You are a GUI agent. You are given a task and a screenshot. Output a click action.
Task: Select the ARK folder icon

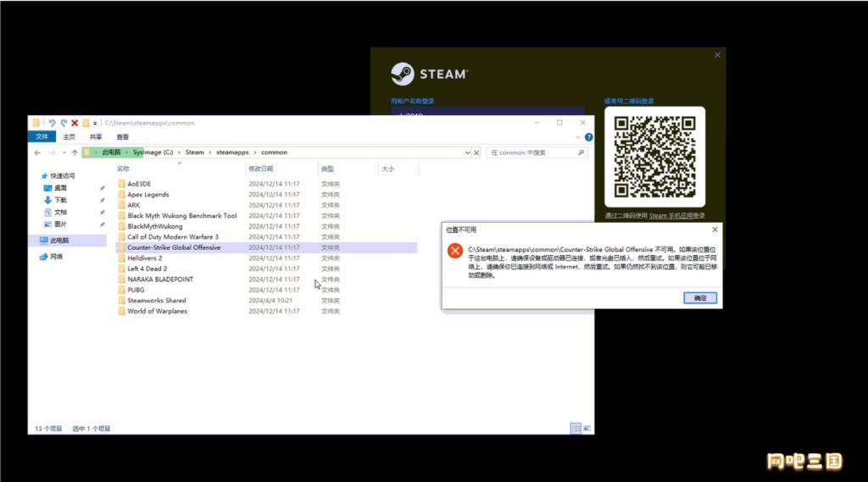pyautogui.click(x=121, y=205)
